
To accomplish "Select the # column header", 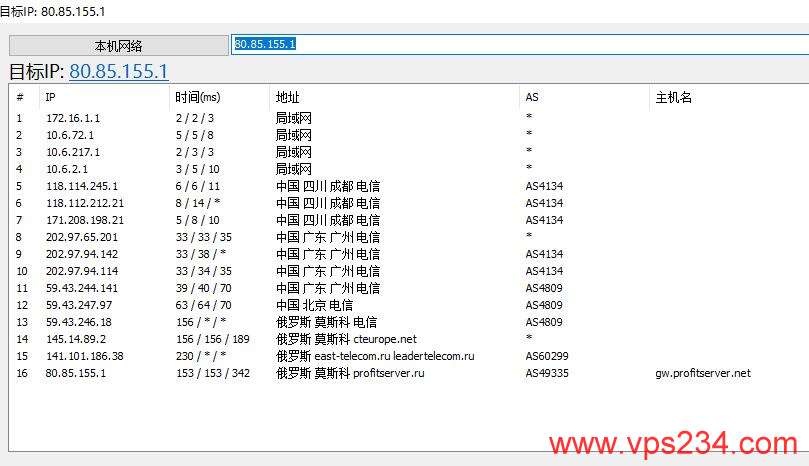I will pos(24,97).
